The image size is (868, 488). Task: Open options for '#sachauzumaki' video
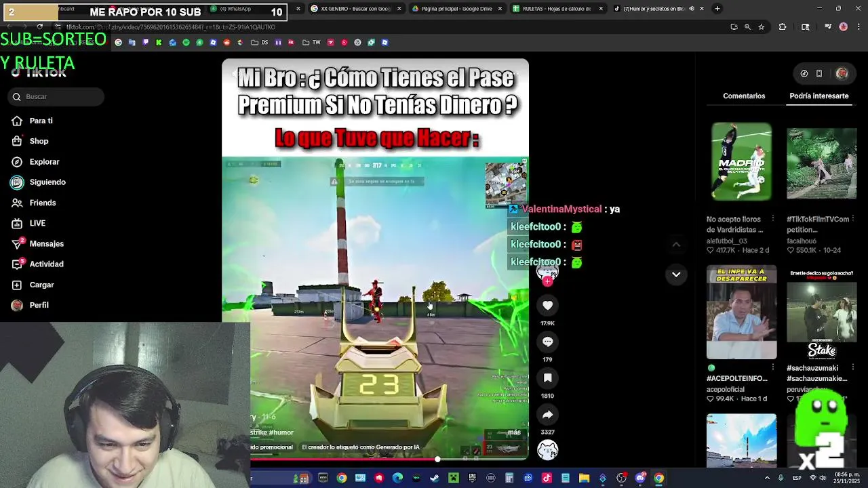(853, 367)
